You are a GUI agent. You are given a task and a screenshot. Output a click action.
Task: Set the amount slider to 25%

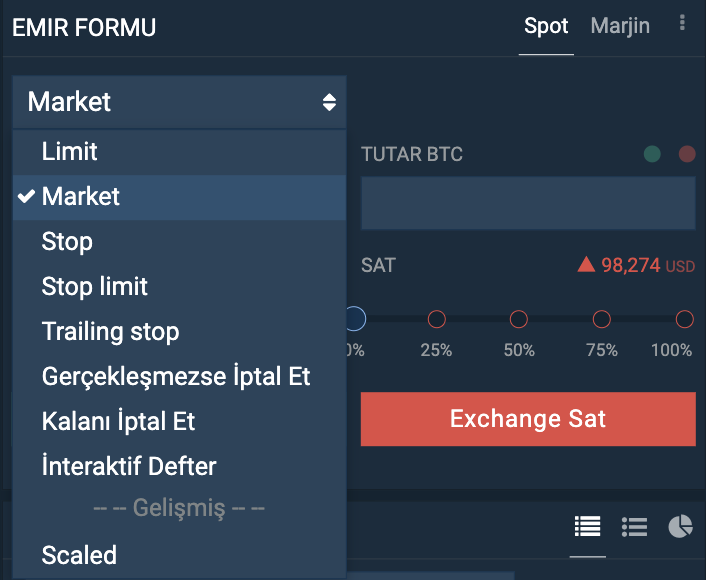[436, 319]
